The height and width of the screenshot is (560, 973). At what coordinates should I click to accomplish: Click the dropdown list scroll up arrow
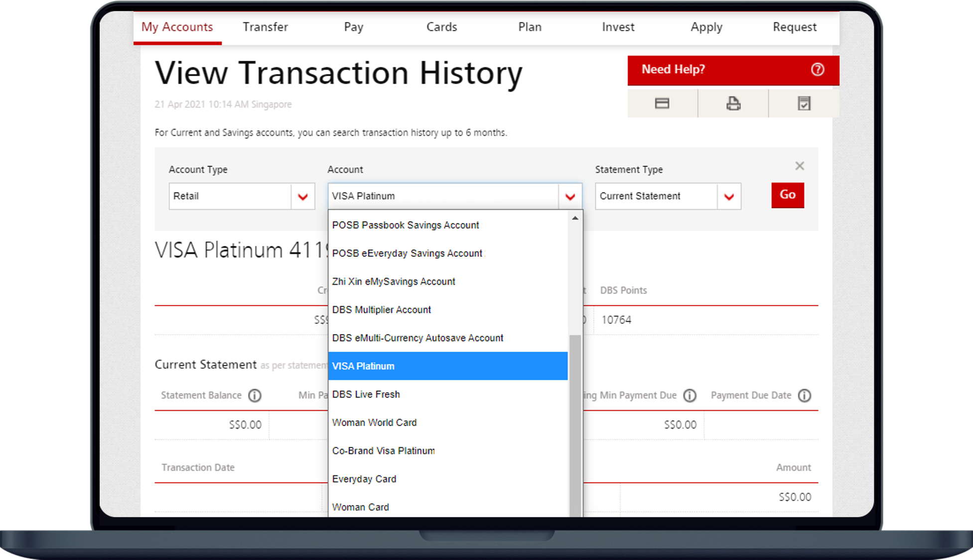[575, 219]
